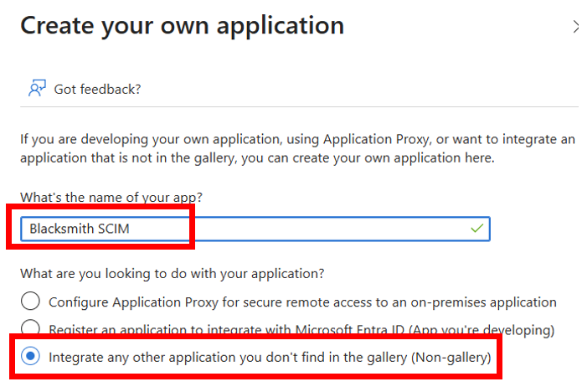Click the feedback person icon
The image size is (582, 392).
[x=37, y=88]
